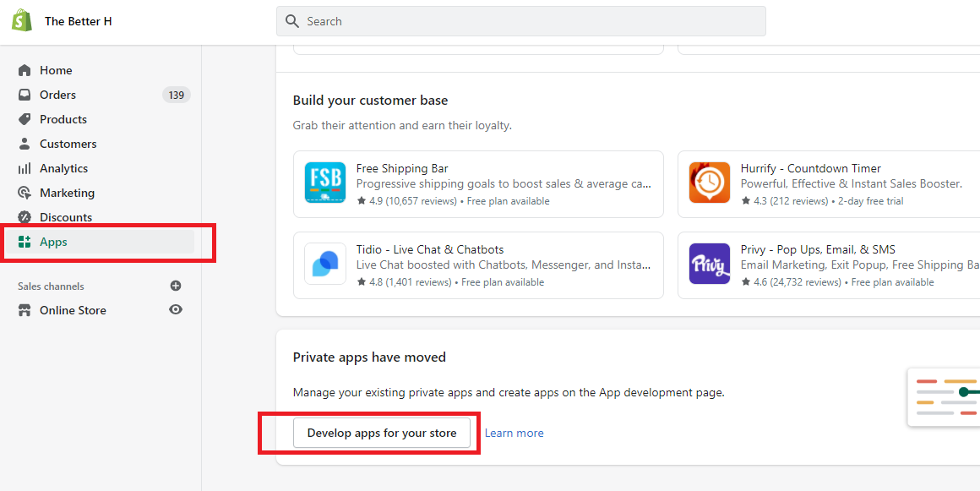Viewport: 980px width, 491px height.
Task: Click Live Chat boosted with Chatbots description
Action: point(504,265)
